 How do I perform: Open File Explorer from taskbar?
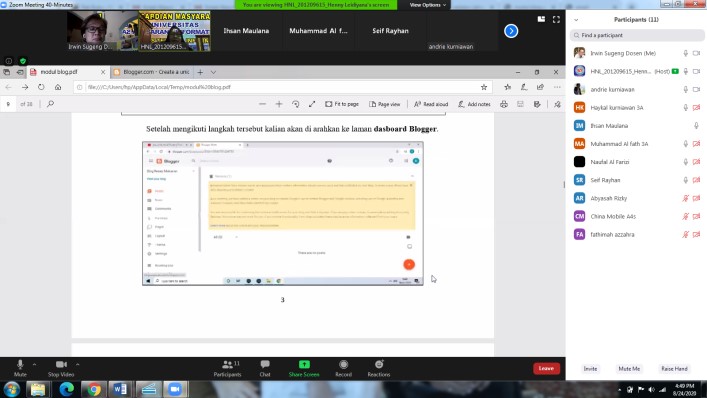[38, 389]
